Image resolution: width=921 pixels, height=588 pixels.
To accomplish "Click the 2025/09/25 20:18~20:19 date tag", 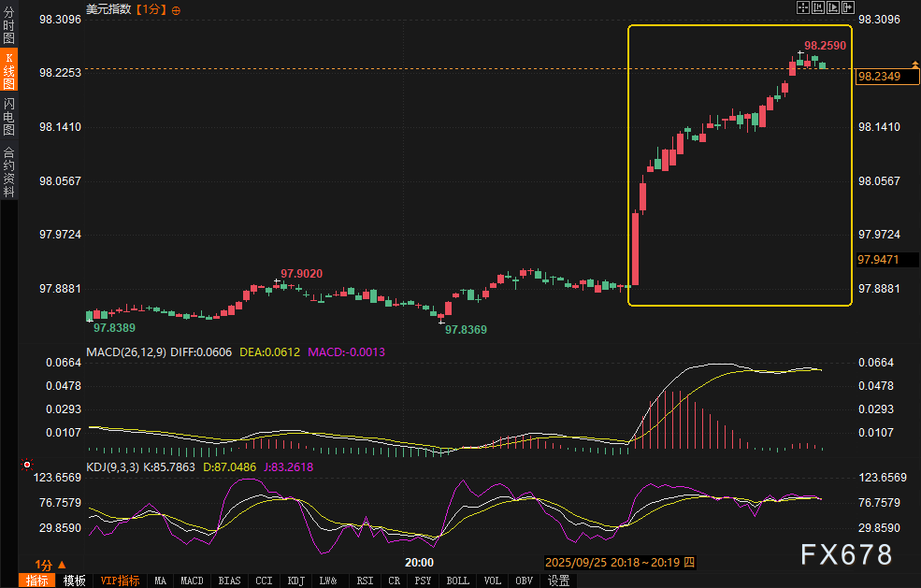I will 620,562.
